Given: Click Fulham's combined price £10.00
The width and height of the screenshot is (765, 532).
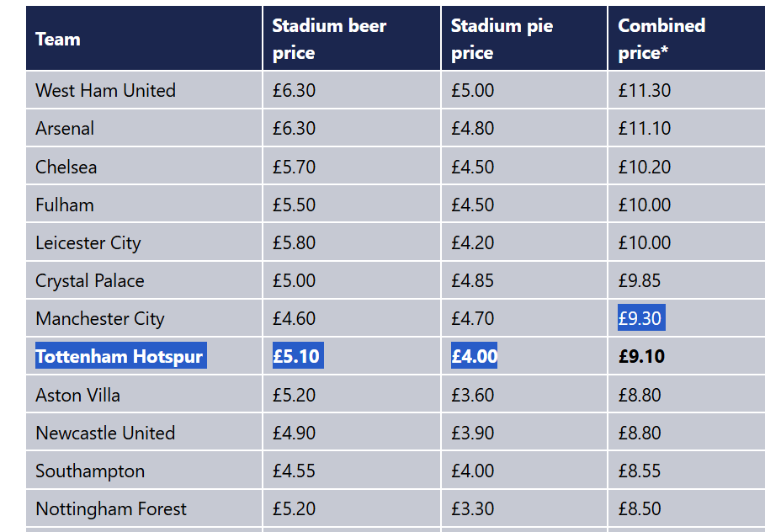Looking at the screenshot, I should (645, 205).
